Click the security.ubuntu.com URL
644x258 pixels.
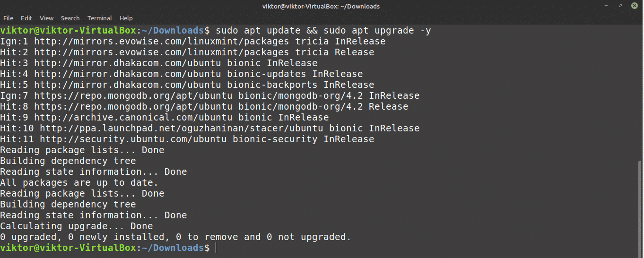click(133, 139)
